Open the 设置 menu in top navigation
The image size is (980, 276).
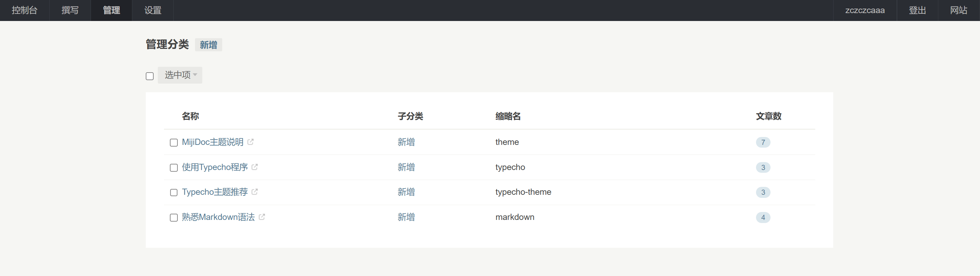click(x=153, y=10)
